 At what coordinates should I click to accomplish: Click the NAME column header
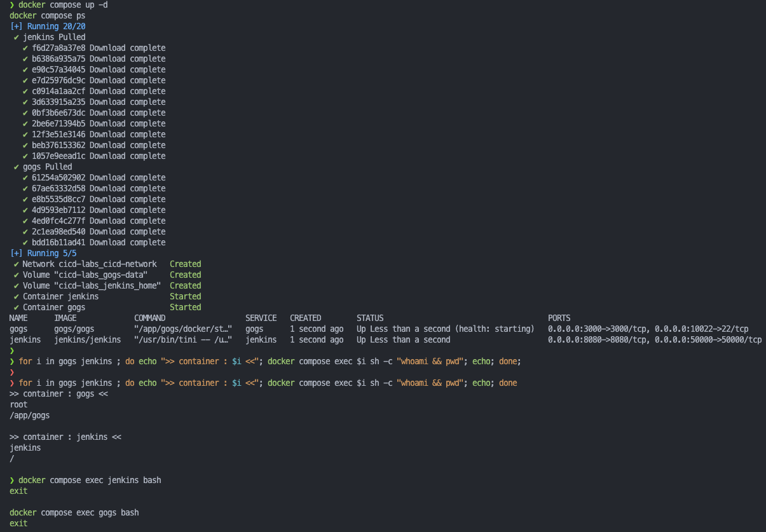[18, 318]
